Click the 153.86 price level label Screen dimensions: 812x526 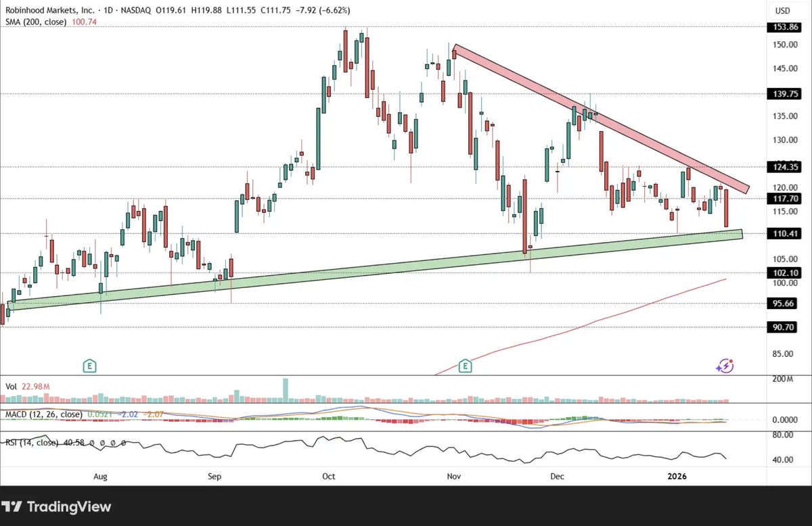tap(786, 27)
